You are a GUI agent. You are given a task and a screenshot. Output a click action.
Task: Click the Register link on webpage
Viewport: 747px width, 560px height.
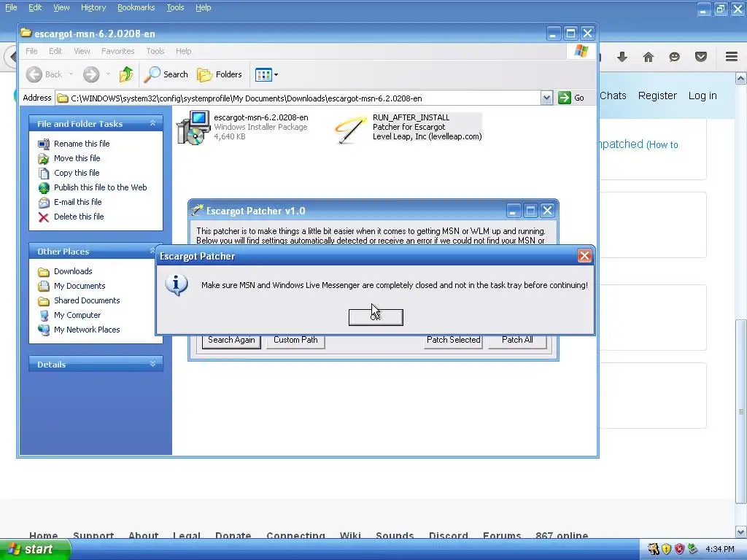pos(657,96)
